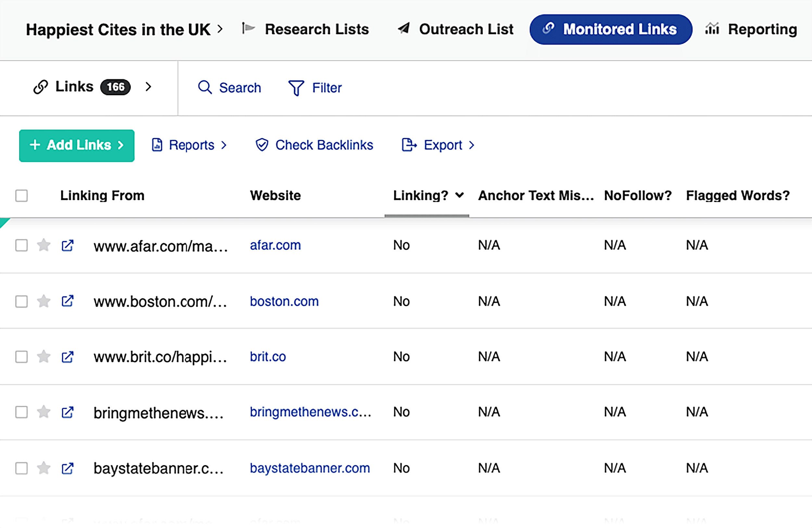The width and height of the screenshot is (812, 528).
Task: Go to the Outreach List section
Action: click(x=455, y=29)
